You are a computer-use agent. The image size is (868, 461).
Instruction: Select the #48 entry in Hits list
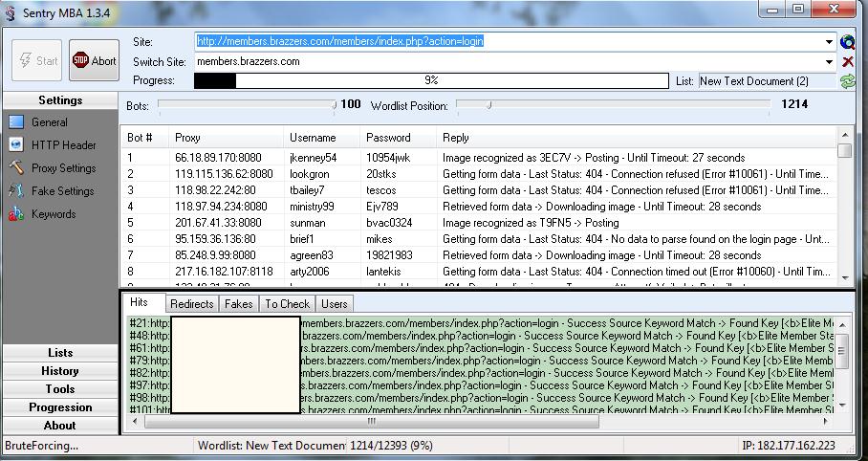pyautogui.click(x=481, y=336)
